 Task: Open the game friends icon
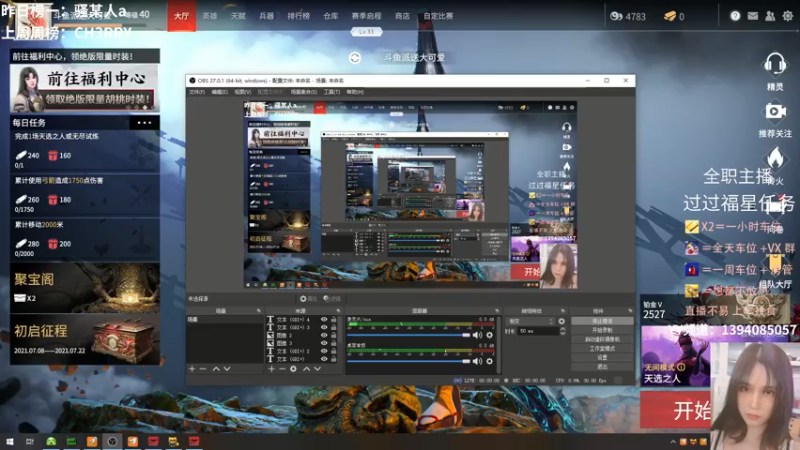click(770, 16)
